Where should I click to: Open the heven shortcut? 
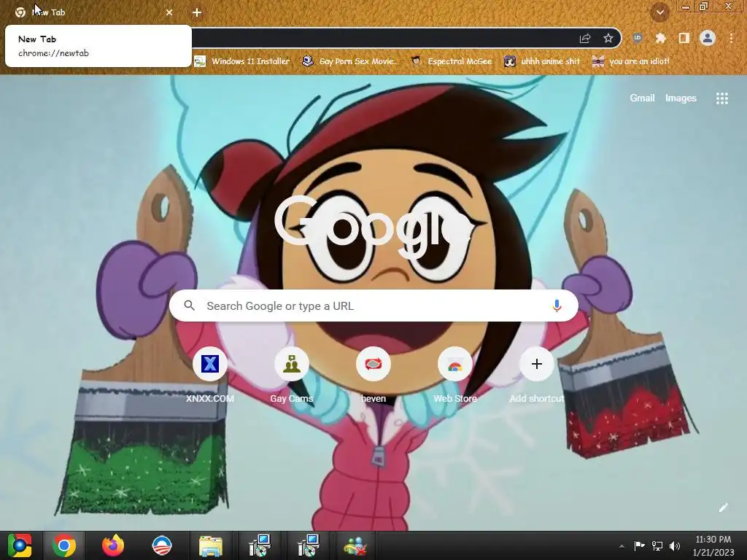pos(373,376)
